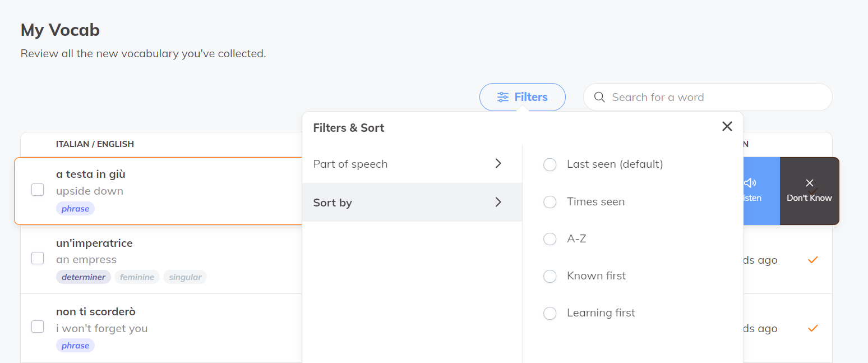Expand the Sort by chevron arrow
Image resolution: width=868 pixels, height=363 pixels.
498,202
